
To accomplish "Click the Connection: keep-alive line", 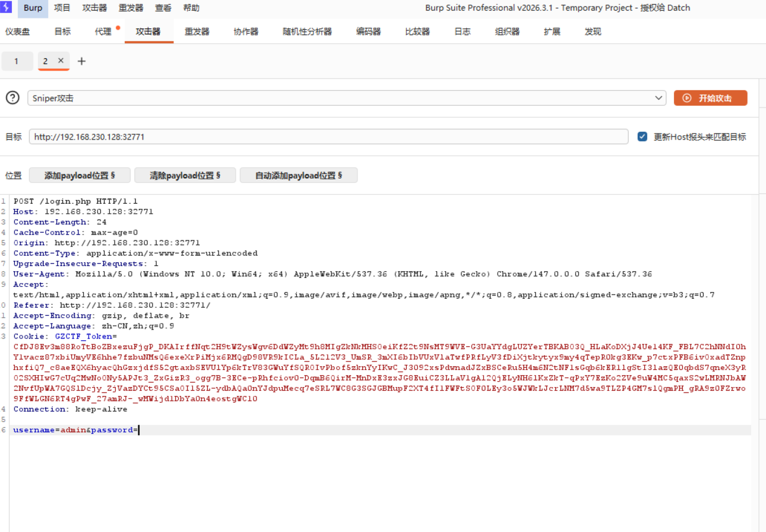I will pyautogui.click(x=70, y=409).
